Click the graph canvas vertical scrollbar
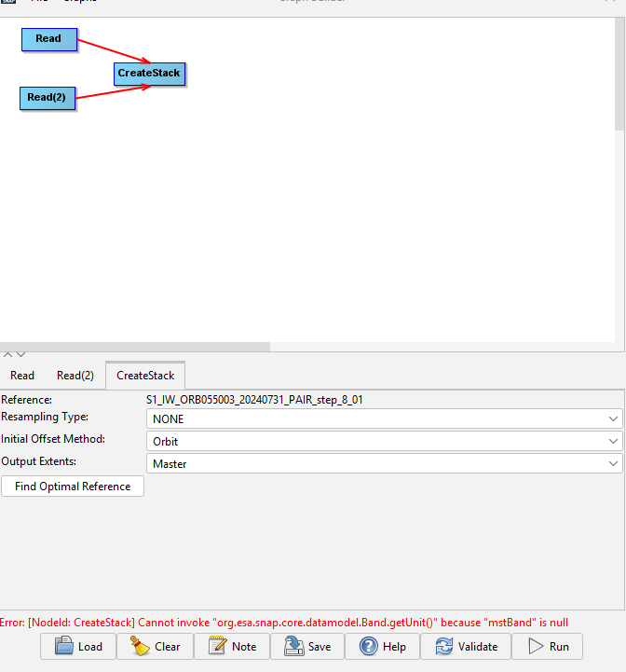 point(619,75)
